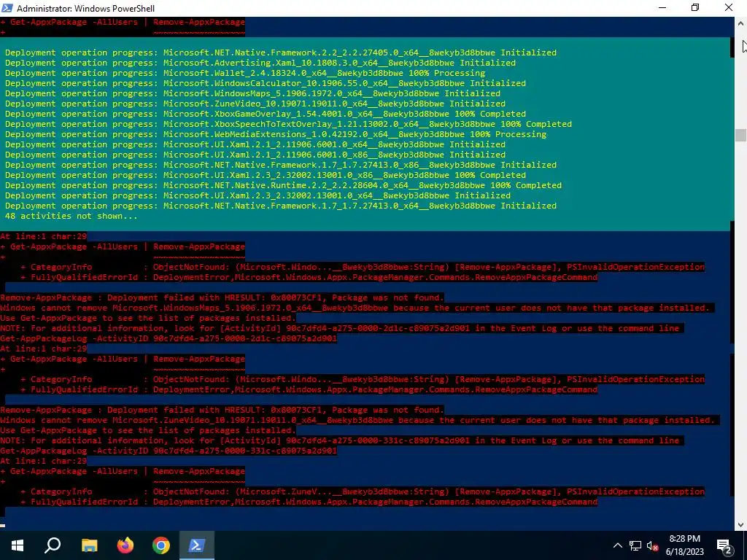Image resolution: width=747 pixels, height=560 pixels.
Task: Click the Microsoft.Wallet 100% Processing line
Action: tap(245, 73)
